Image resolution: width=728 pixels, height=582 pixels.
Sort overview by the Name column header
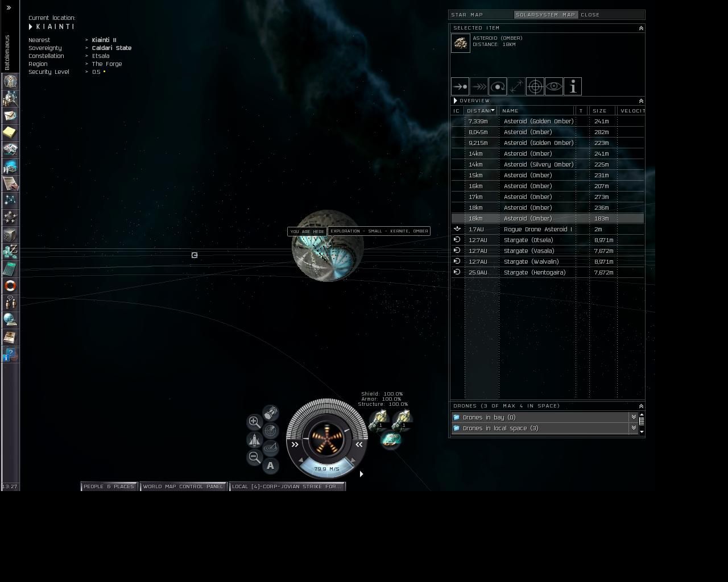pyautogui.click(x=537, y=111)
